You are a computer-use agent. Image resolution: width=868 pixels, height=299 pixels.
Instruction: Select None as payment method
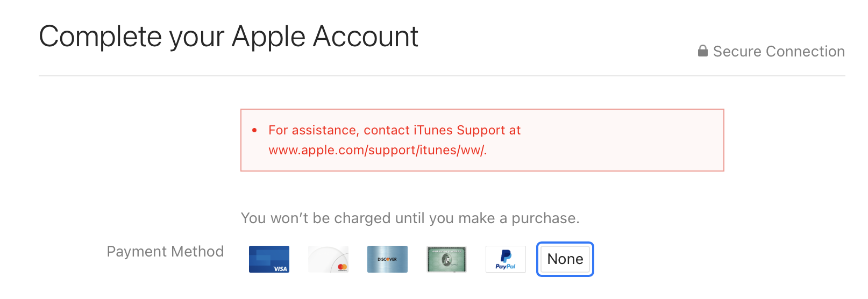(x=565, y=259)
